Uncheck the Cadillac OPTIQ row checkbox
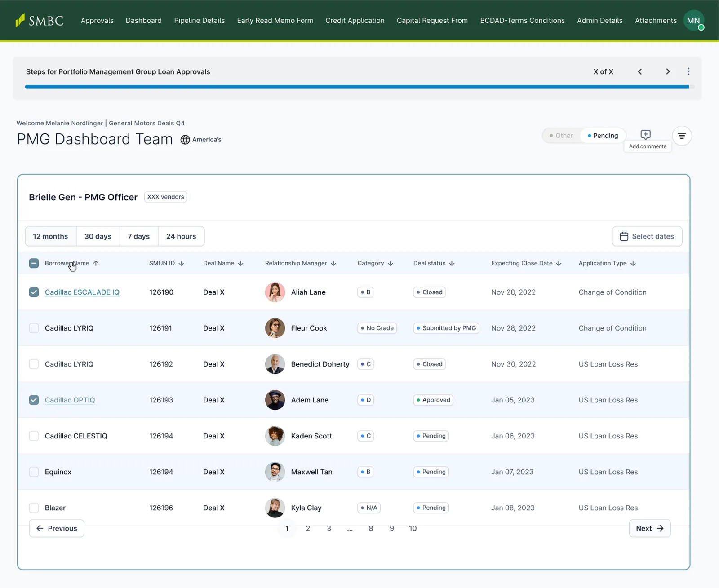The image size is (719, 588). [x=34, y=400]
